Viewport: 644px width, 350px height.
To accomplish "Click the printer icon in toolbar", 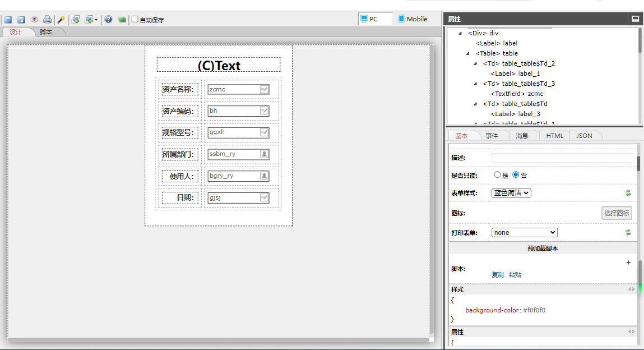I will [x=48, y=20].
